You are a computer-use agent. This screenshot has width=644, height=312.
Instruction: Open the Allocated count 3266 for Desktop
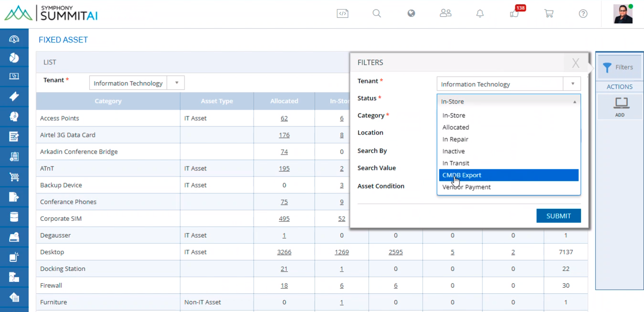click(x=284, y=252)
